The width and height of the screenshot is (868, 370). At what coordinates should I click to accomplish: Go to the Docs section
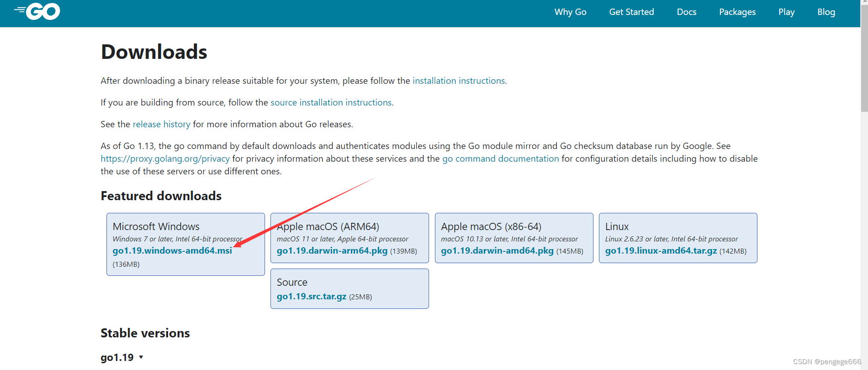pos(686,12)
